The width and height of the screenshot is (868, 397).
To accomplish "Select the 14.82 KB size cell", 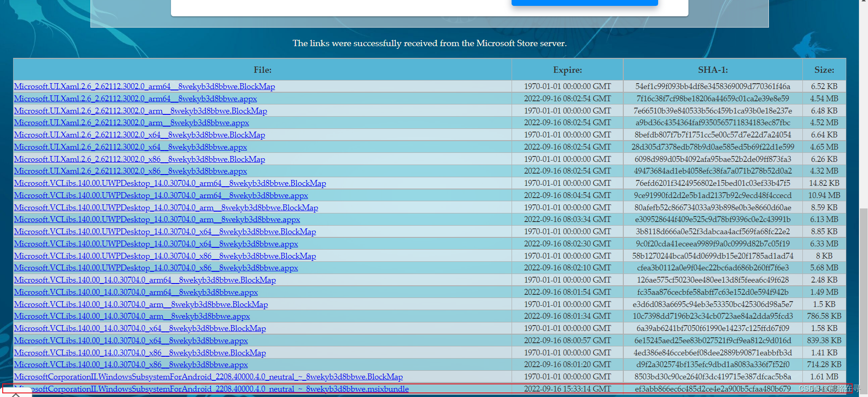I will 824,183.
